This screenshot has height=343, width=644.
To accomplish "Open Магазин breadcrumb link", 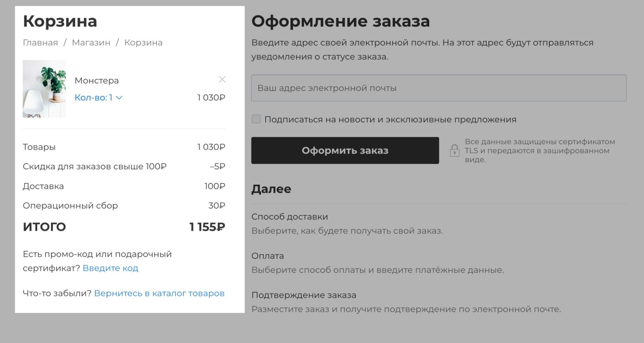I will (91, 42).
